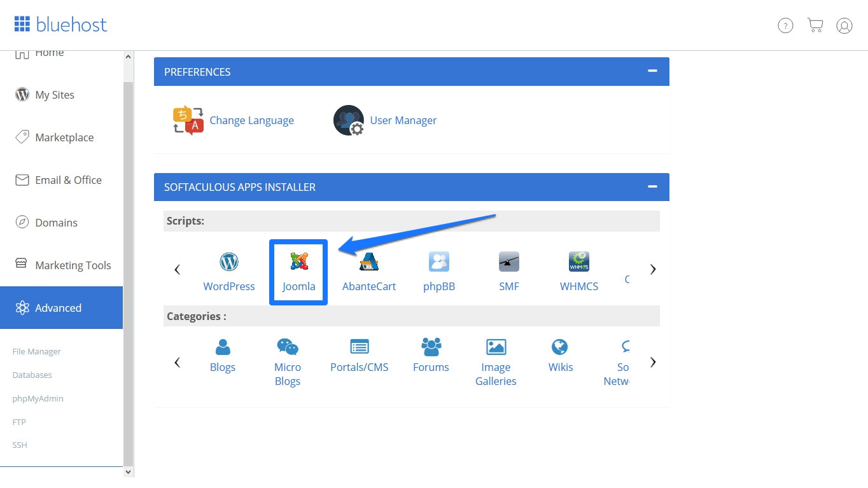Click the WHMCS script icon
Image resolution: width=868 pixels, height=488 pixels.
point(579,261)
